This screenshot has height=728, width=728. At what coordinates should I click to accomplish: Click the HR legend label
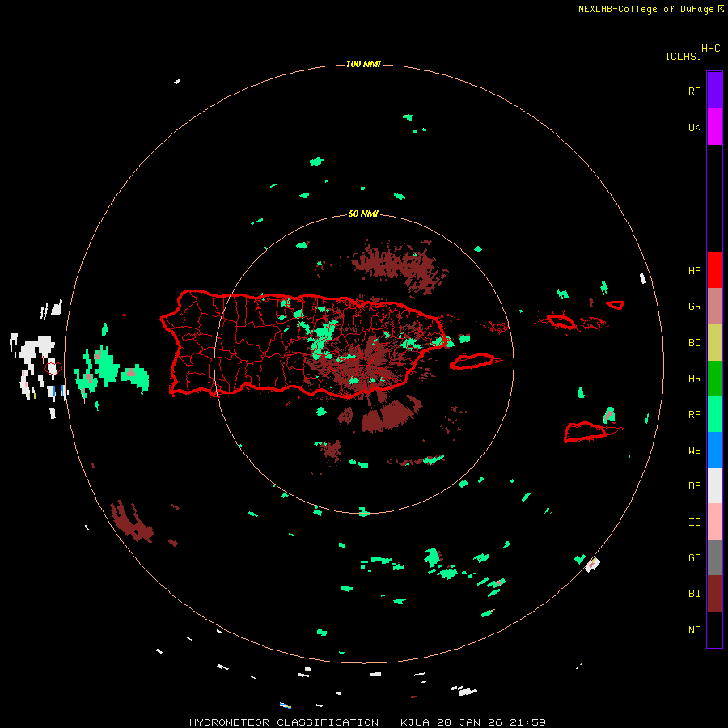pos(694,379)
